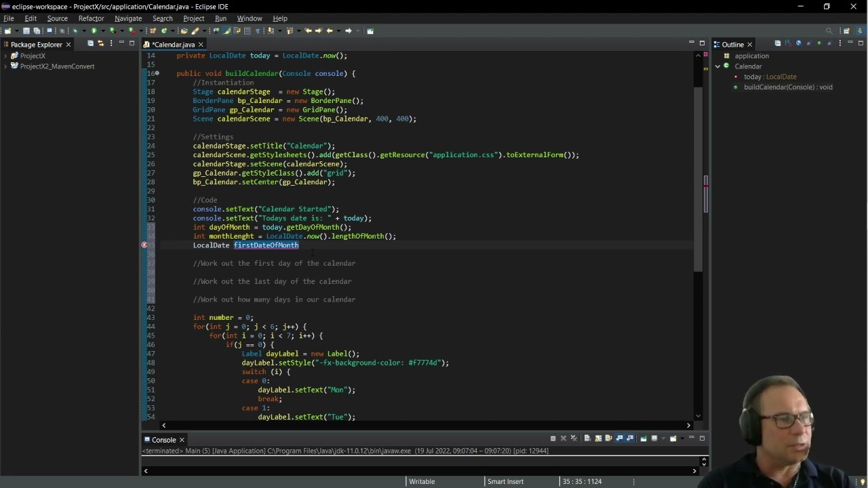Click Terminate square in Console toolbar
868x488 pixels.
[x=553, y=439]
